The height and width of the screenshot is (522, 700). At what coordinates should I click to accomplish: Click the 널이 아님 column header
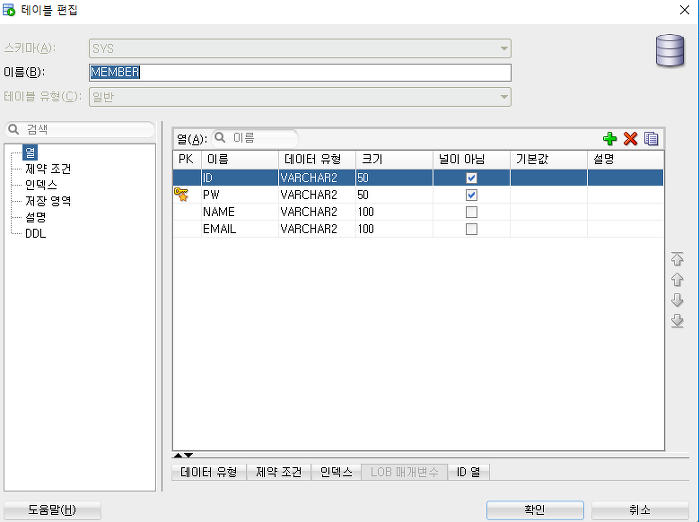(x=471, y=159)
